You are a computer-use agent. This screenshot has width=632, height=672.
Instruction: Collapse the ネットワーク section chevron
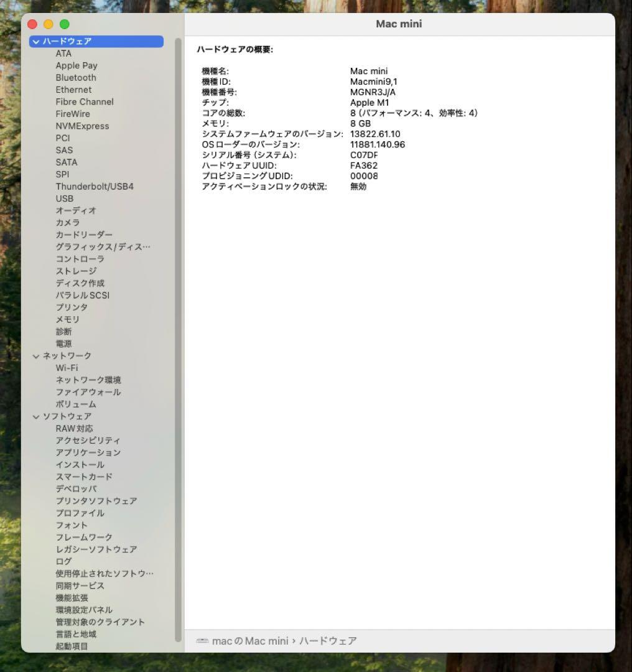[x=36, y=356]
